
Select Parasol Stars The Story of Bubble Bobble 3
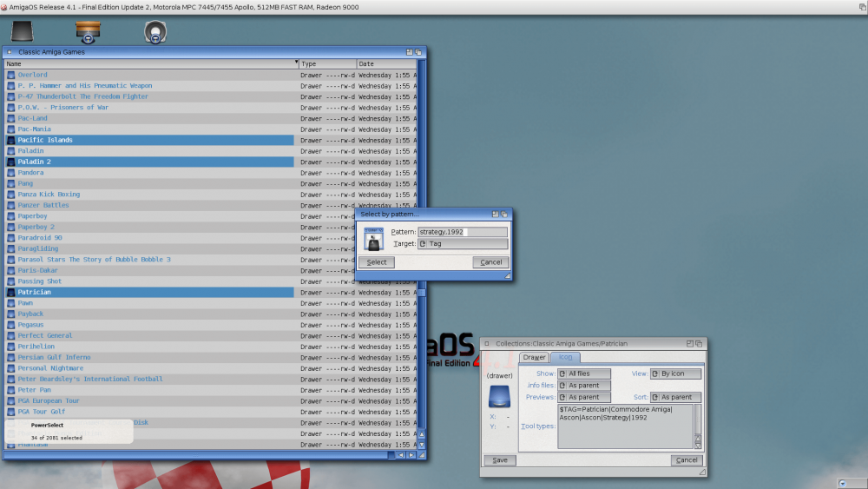pyautogui.click(x=94, y=259)
